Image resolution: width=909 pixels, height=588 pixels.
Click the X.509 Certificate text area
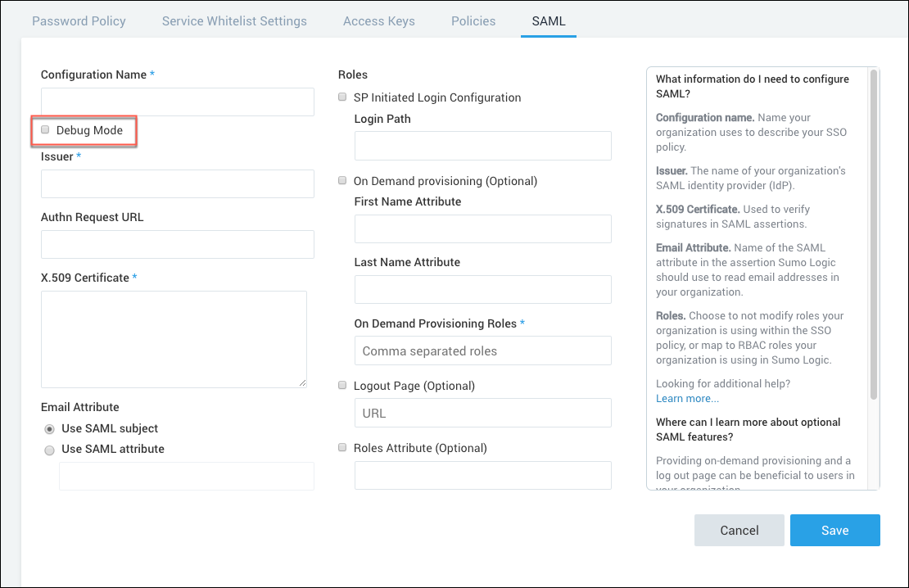pos(174,338)
